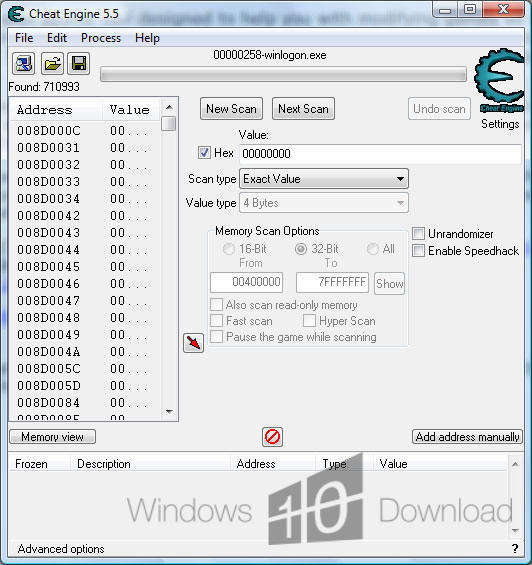532x565 pixels.
Task: Click the Cheat Engine title bar icon
Action: click(x=16, y=14)
